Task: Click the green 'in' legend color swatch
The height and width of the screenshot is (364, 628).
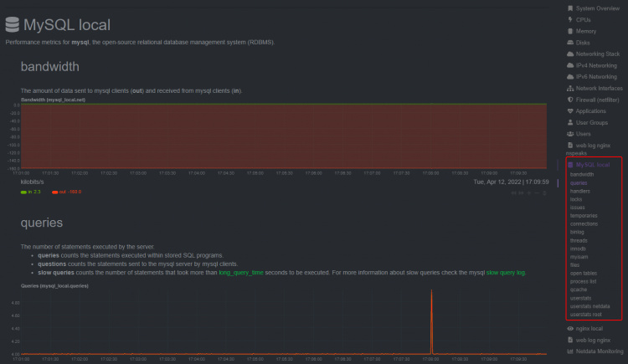Action: pos(23,192)
